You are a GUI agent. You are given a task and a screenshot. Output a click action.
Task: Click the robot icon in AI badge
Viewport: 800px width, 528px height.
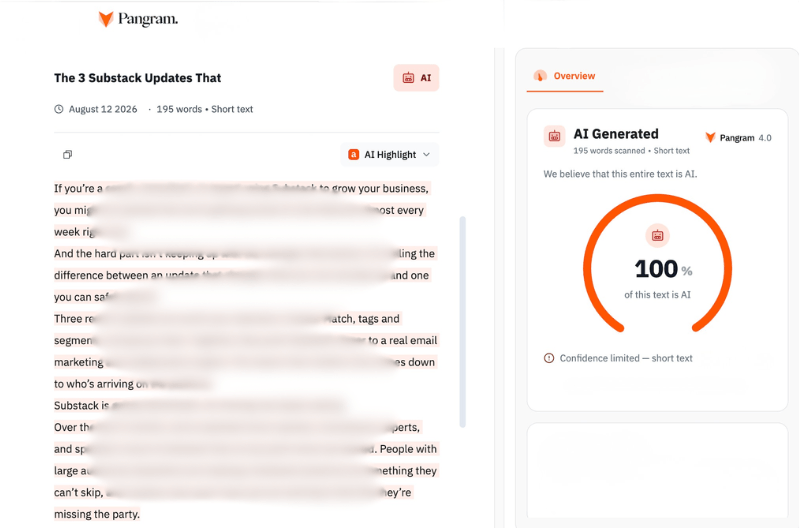point(408,78)
